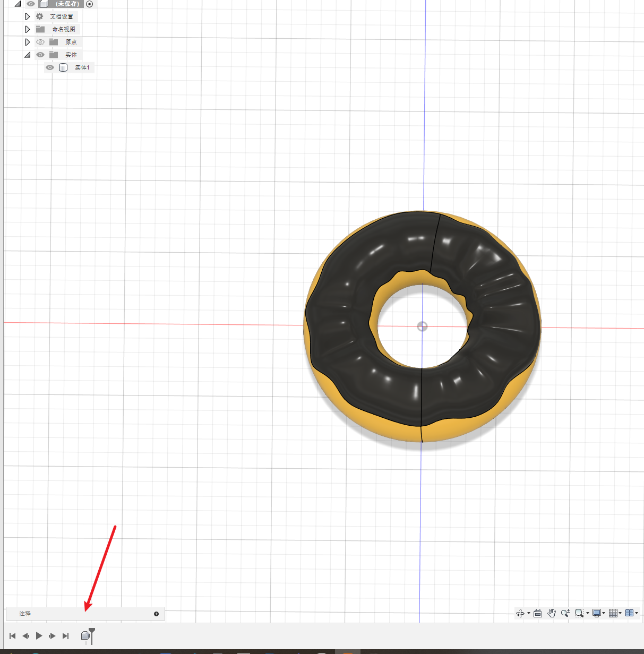This screenshot has width=644, height=654.
Task: Click the feature icon in timeline
Action: click(x=85, y=635)
